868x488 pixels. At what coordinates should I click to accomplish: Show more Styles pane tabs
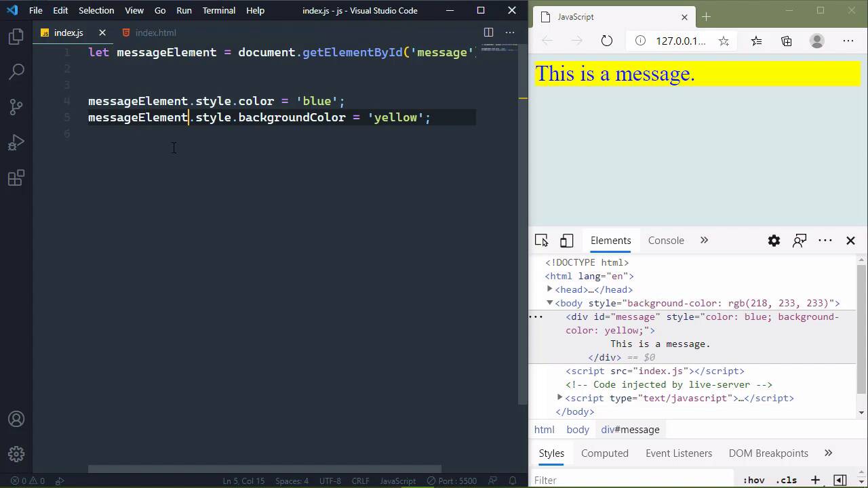pos(828,453)
